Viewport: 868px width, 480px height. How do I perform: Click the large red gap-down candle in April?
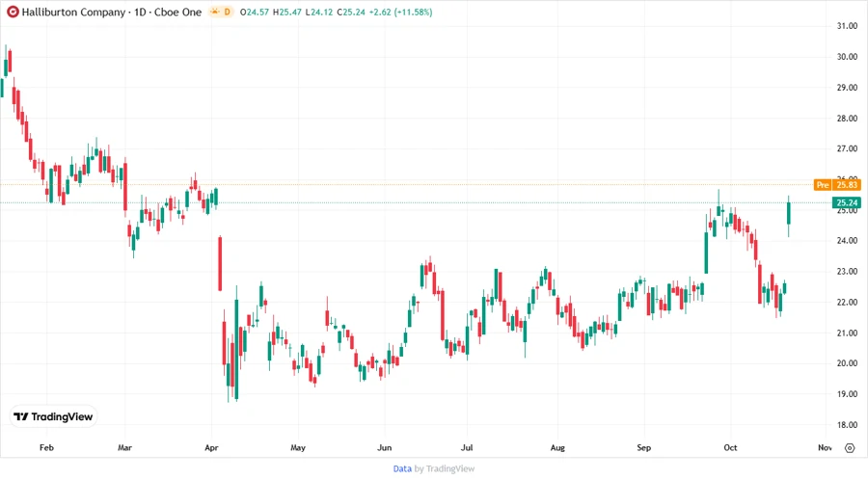click(220, 264)
